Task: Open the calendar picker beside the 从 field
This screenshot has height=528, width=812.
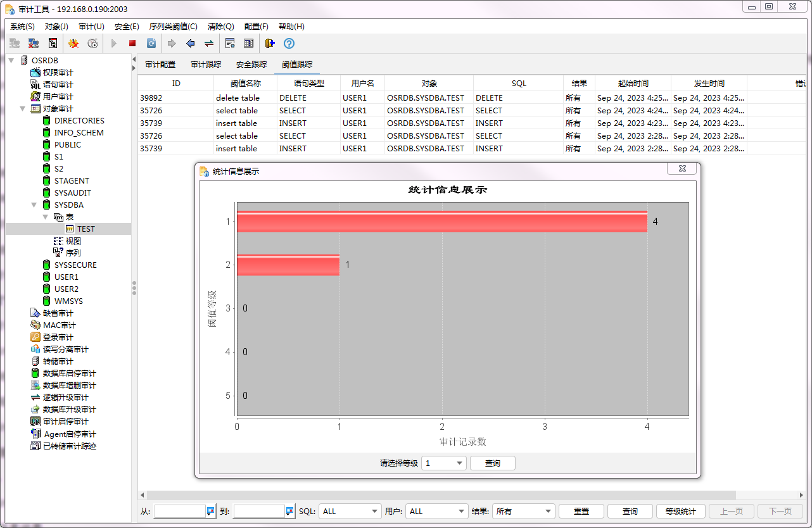Action: 211,512
